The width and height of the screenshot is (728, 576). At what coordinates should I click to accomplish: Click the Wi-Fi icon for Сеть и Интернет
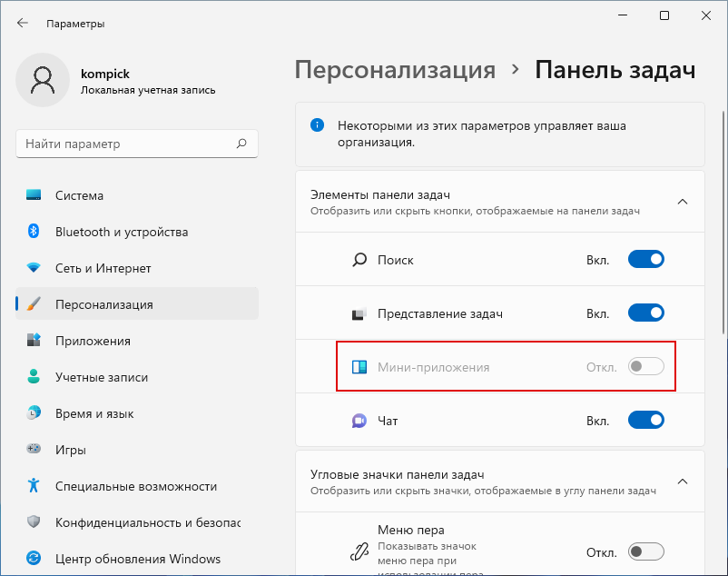(34, 268)
